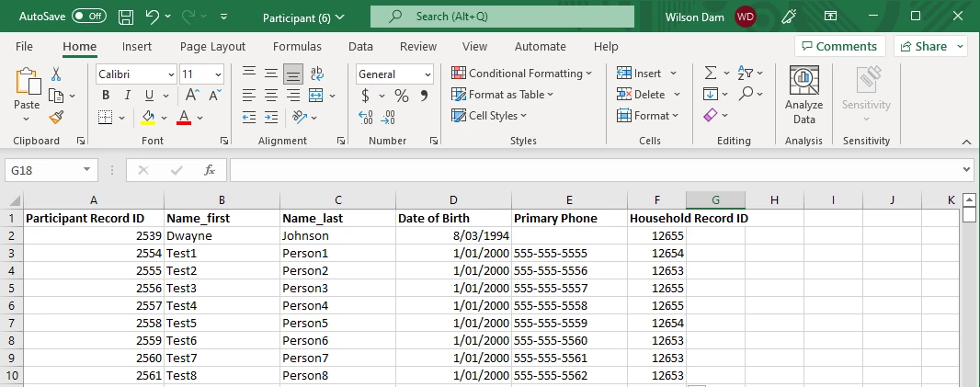980x387 pixels.
Task: Click Decrease Font Size icon
Action: coord(214,95)
